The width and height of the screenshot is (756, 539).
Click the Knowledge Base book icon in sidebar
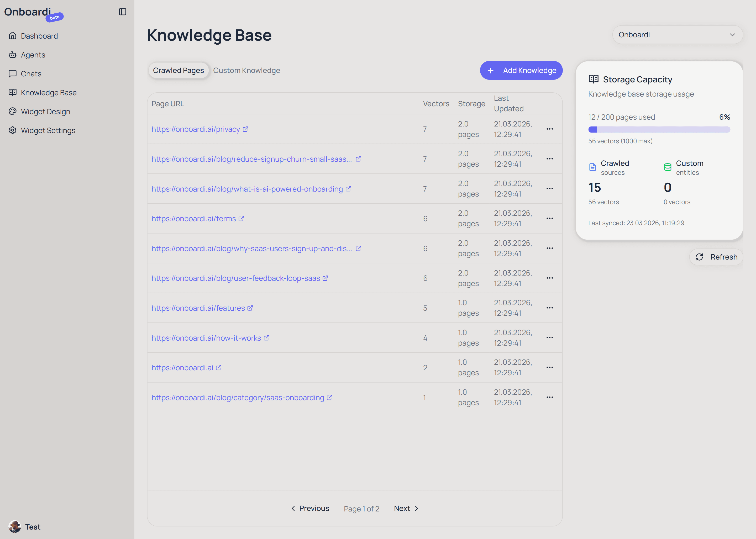click(x=13, y=92)
